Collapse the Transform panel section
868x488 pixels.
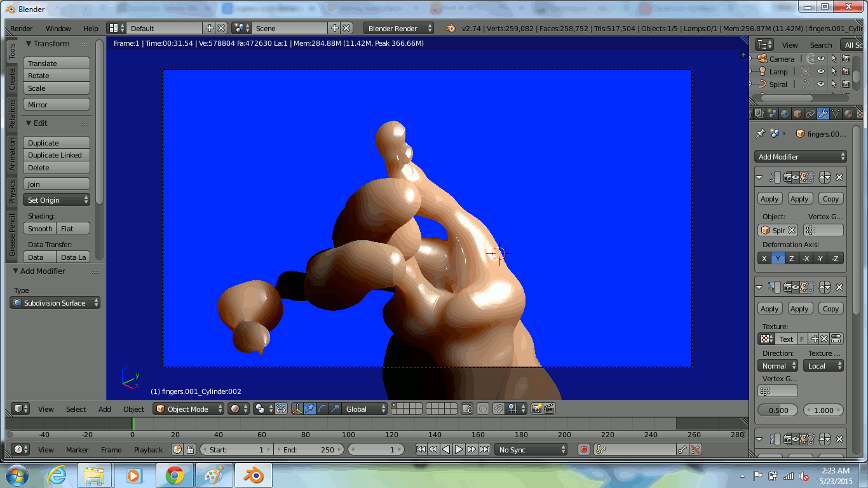[x=29, y=44]
